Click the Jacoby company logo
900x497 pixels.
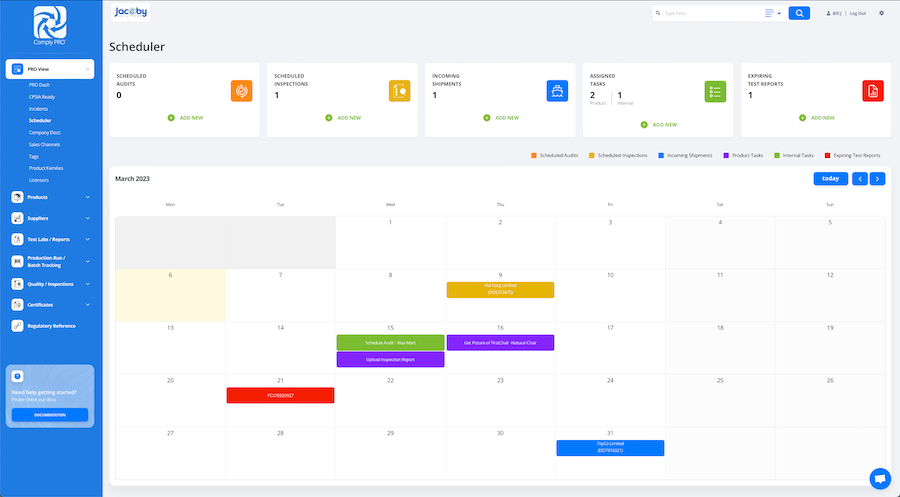pyautogui.click(x=130, y=12)
